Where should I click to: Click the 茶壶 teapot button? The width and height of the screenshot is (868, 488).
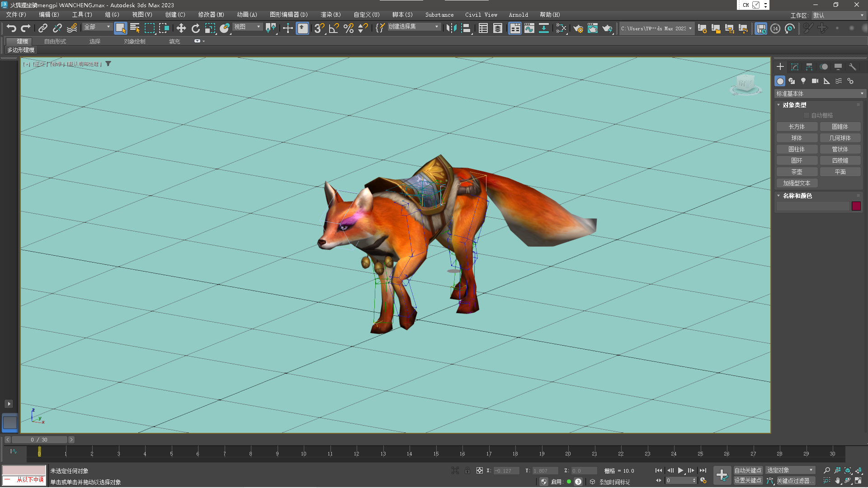coord(797,172)
